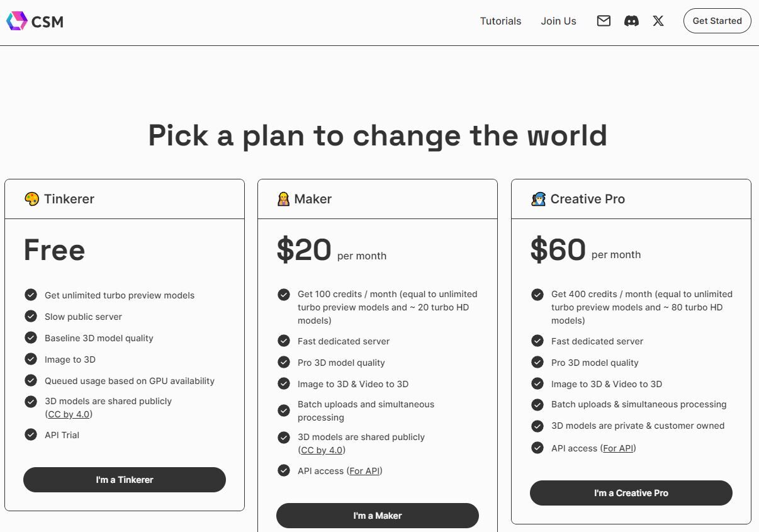Open the Join Us menu item
Screen dimensions: 759x532
coord(558,21)
